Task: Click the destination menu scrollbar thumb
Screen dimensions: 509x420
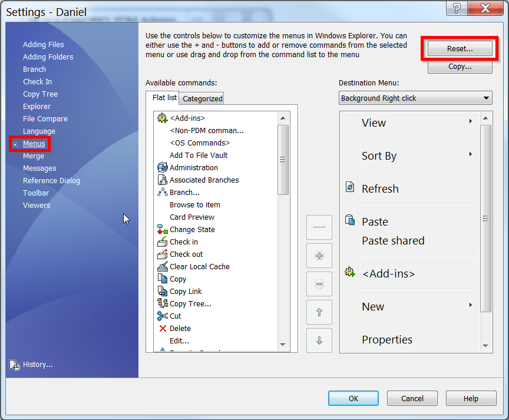Action: click(485, 219)
